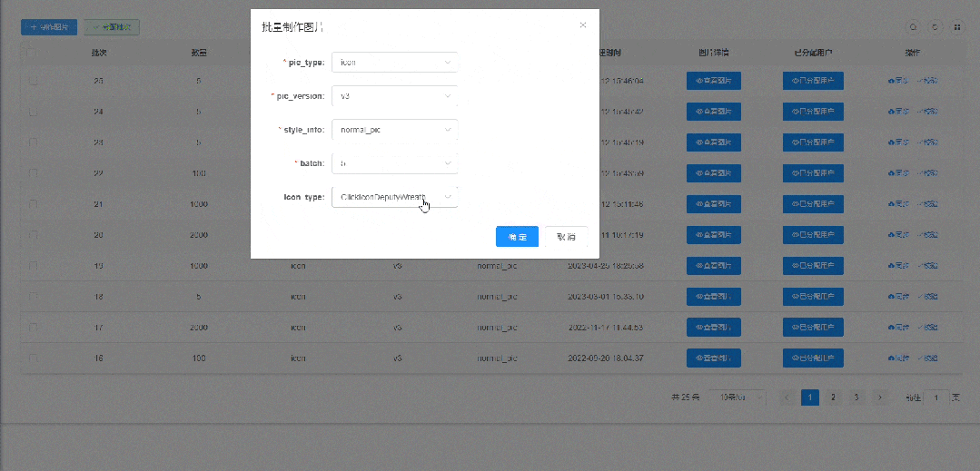Viewport: 980px width, 471px height.
Task: Open the batch dropdown in the dialog
Action: [395, 163]
